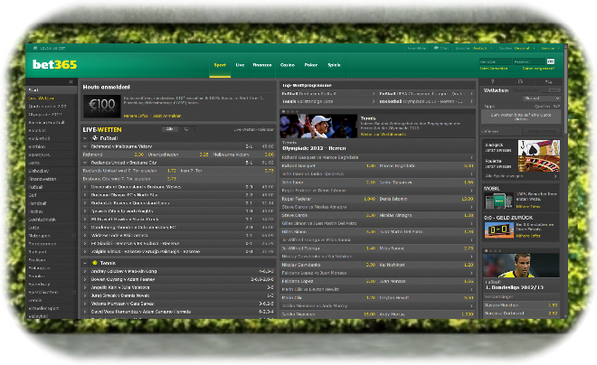Click the Bundesliga player photo

pyautogui.click(x=521, y=265)
